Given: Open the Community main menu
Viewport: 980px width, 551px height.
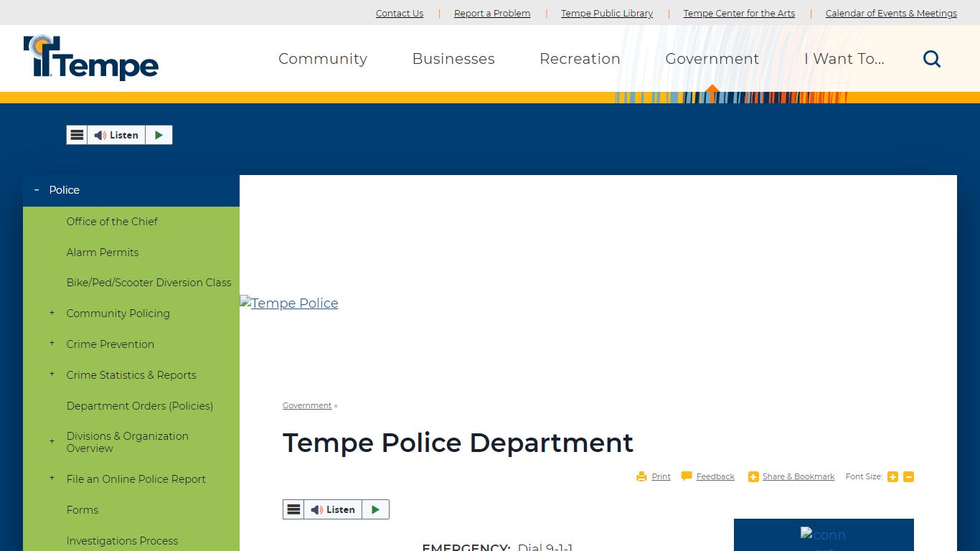Looking at the screenshot, I should click(323, 59).
